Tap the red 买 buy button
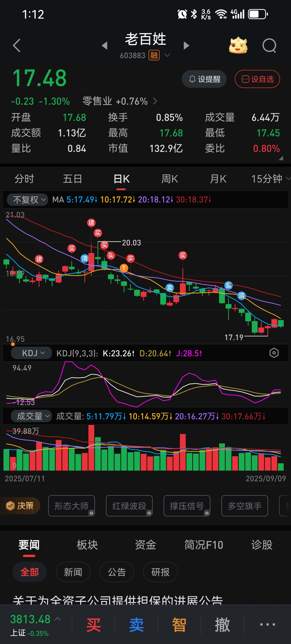Viewport: 291px width, 644px height. (x=94, y=624)
